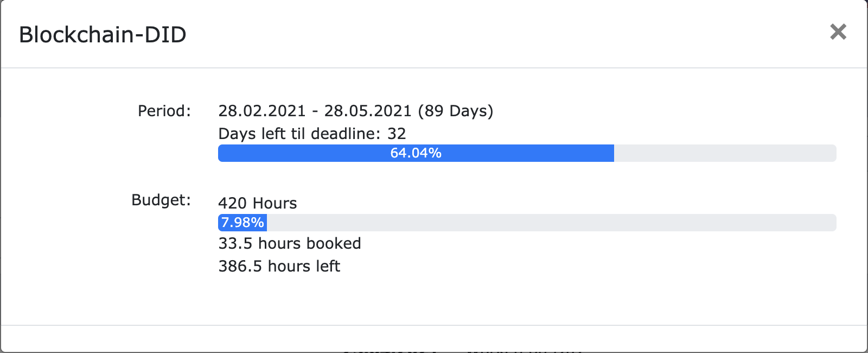Click the 89 Days duration text
Viewport: 868px width, 353px height.
click(456, 111)
